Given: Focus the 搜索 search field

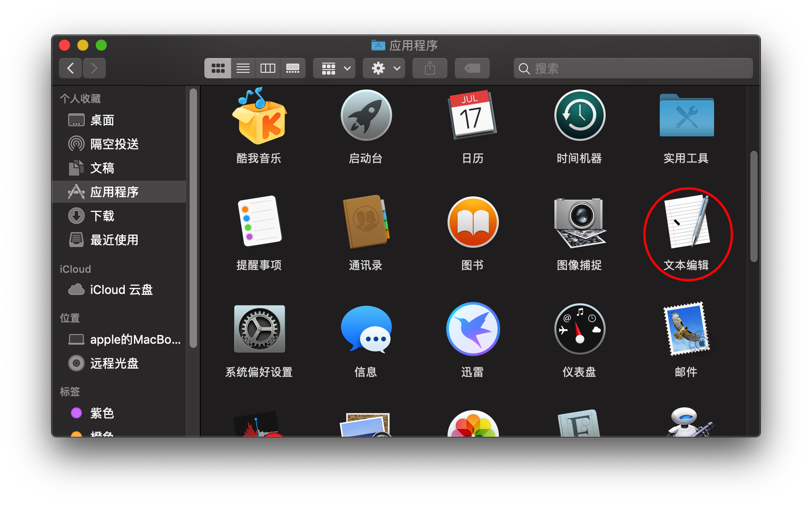Looking at the screenshot, I should point(633,68).
